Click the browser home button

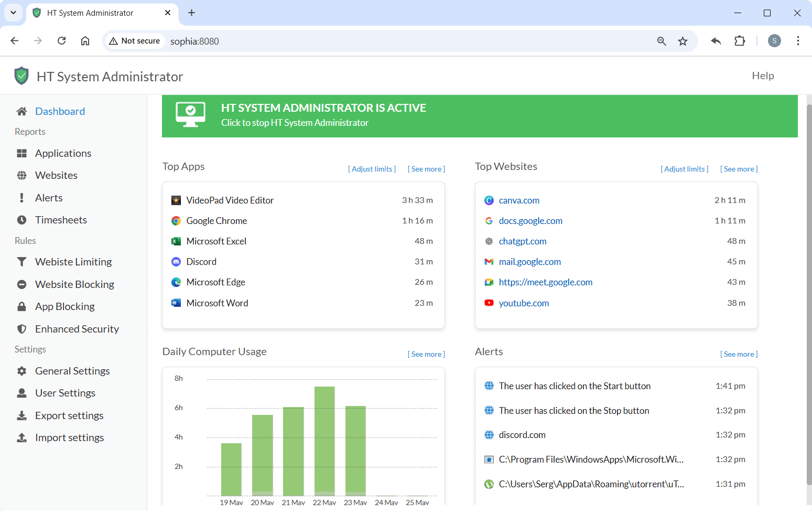coord(85,41)
